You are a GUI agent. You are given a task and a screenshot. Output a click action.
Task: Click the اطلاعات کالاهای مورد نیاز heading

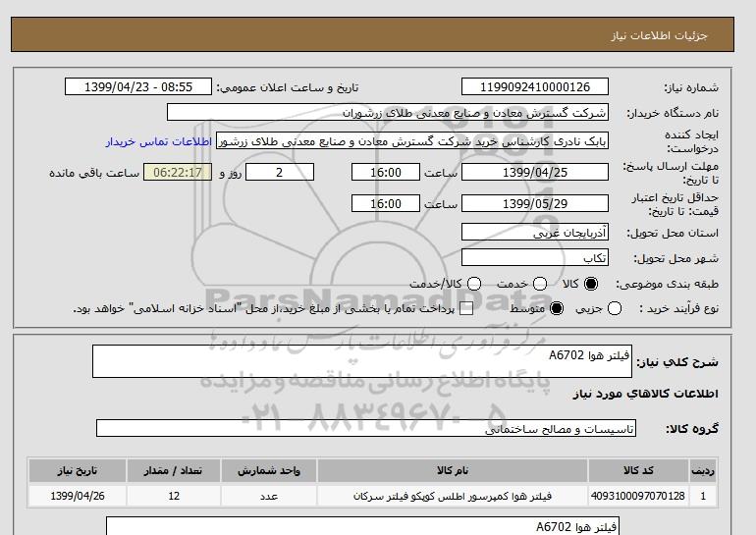tap(646, 394)
